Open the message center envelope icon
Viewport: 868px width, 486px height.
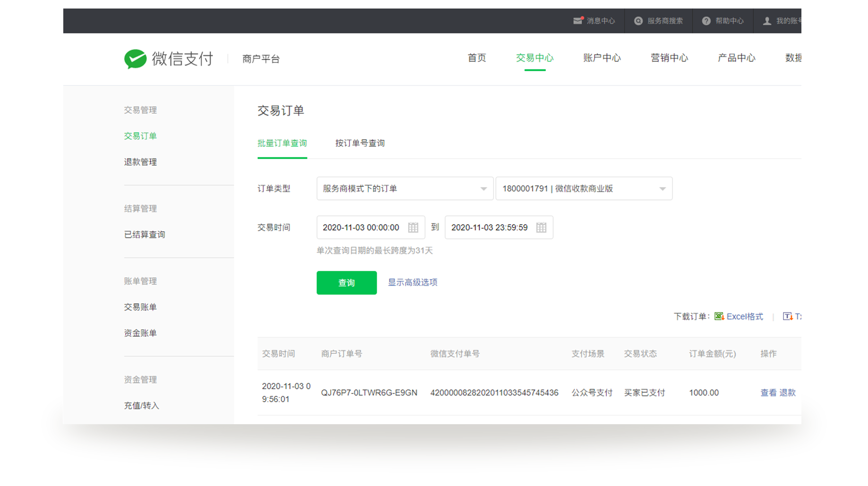tap(578, 20)
